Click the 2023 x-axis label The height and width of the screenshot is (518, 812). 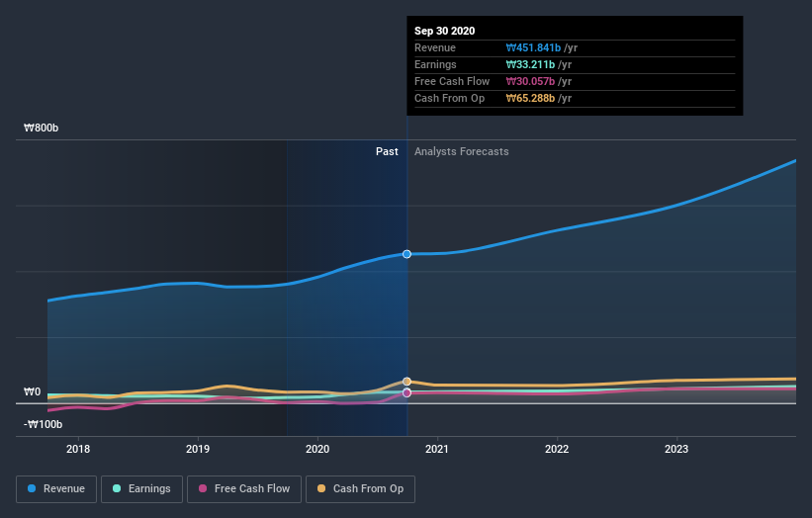[x=677, y=449]
